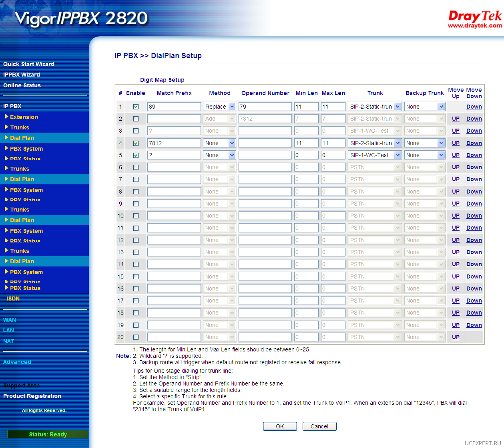The image size is (504, 448).
Task: Disable rule 4 checkbox
Action: [x=136, y=143]
